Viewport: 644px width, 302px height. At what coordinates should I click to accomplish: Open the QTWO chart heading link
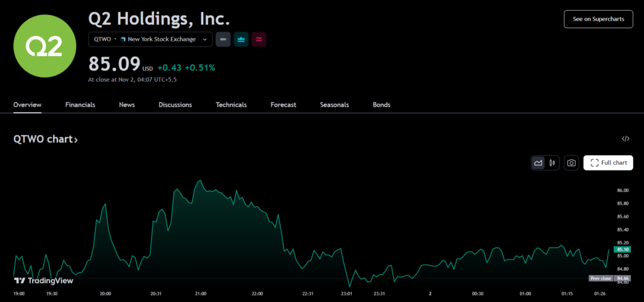coord(45,139)
